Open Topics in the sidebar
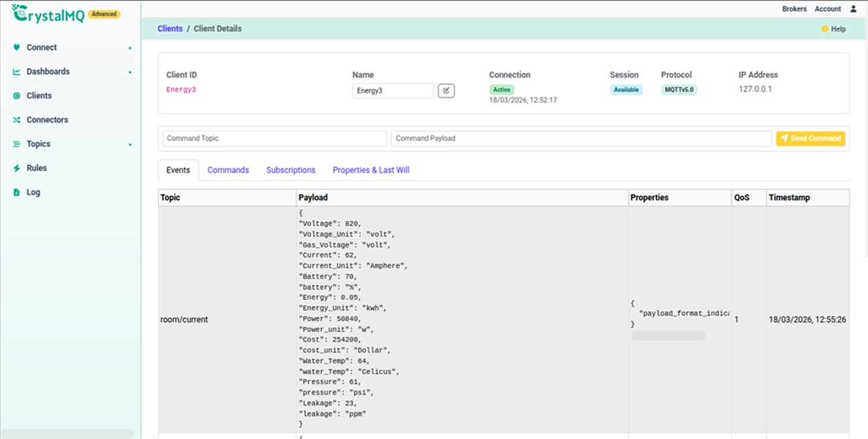This screenshot has height=439, width=868. [x=38, y=144]
